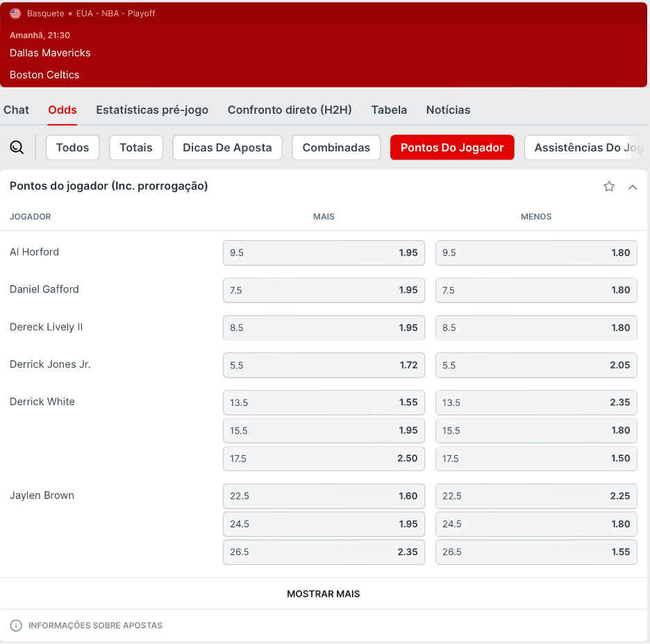Bet Derrick White Menos 17.5 at 1.50
Screen dimensions: 650x644
click(x=536, y=459)
